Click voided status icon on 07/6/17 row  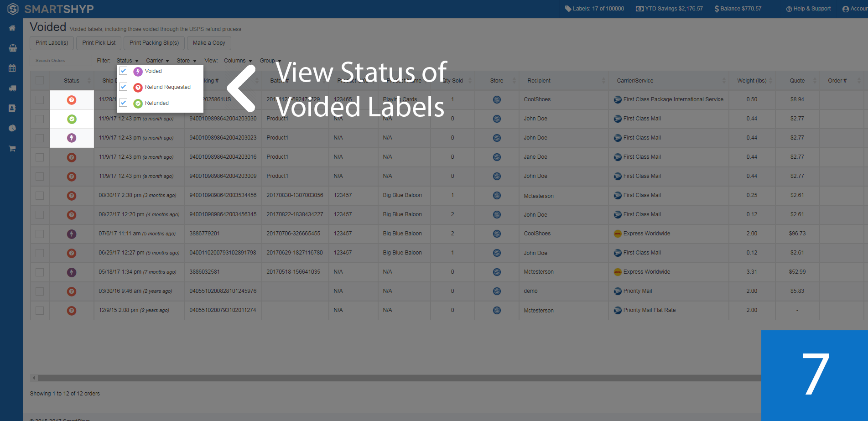point(72,234)
